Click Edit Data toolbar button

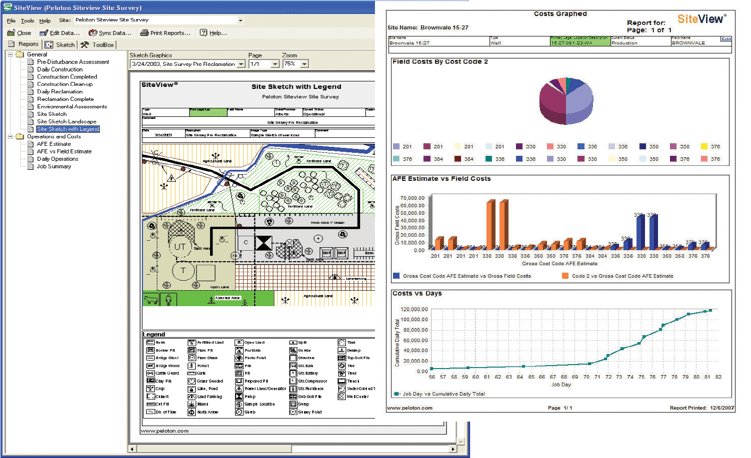[59, 33]
